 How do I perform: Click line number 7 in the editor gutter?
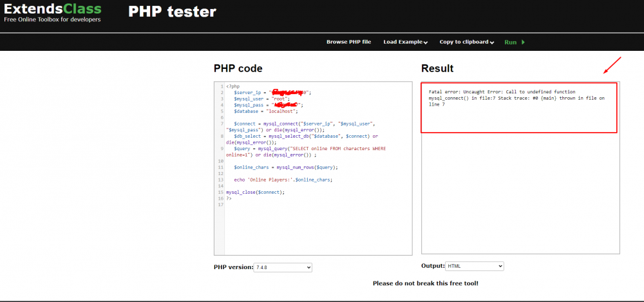tap(222, 123)
